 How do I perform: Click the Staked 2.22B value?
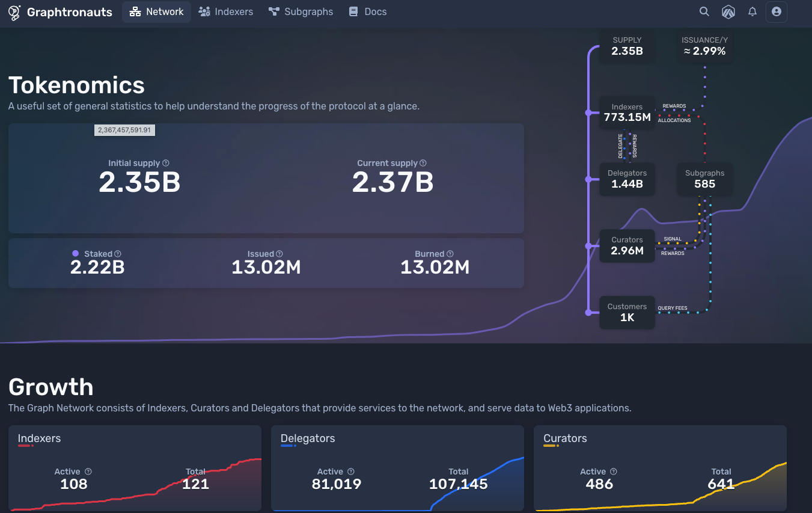[97, 267]
